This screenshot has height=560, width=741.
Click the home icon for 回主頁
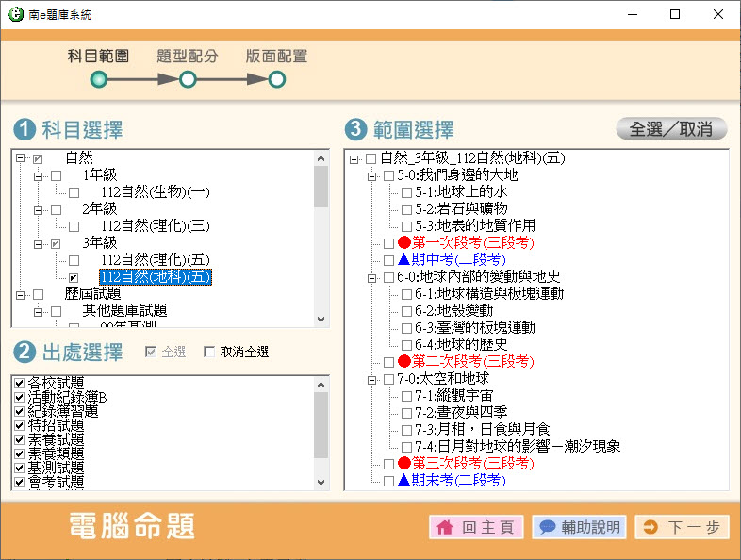[446, 528]
